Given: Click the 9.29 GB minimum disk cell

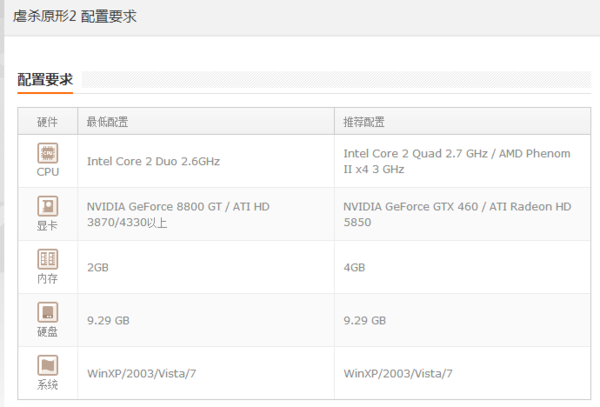Looking at the screenshot, I should 109,320.
